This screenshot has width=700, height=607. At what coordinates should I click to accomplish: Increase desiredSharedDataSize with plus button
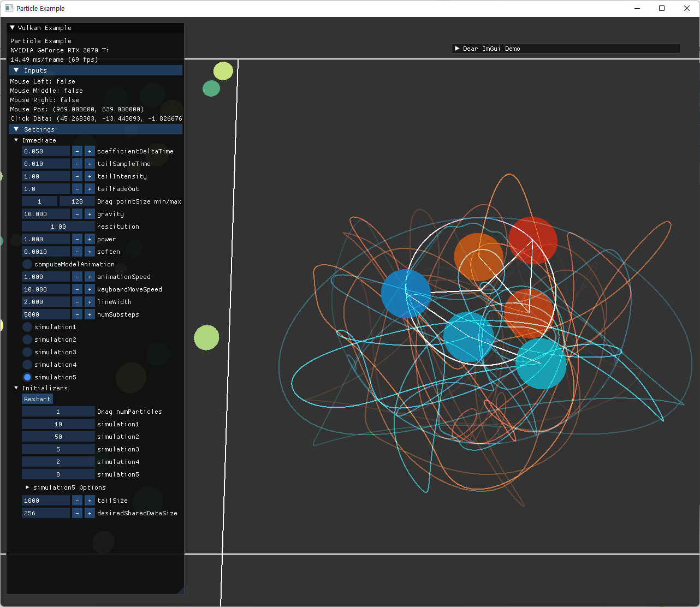tap(90, 513)
